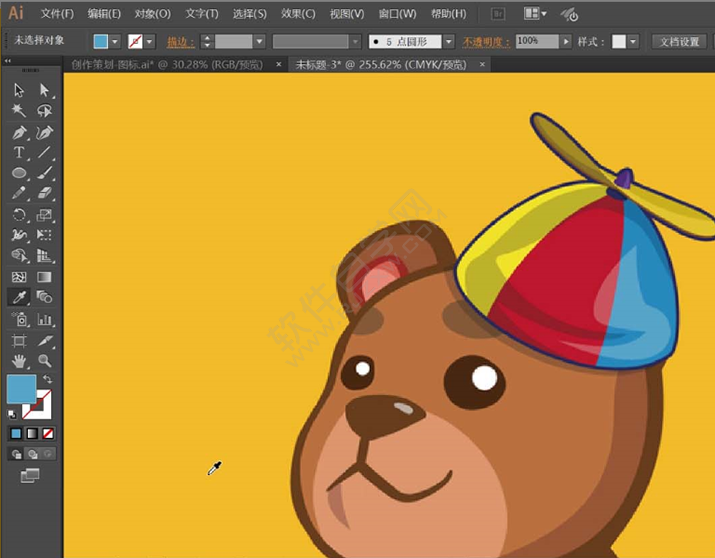The height and width of the screenshot is (558, 715).
Task: Select the Pen tool
Action: click(x=19, y=132)
